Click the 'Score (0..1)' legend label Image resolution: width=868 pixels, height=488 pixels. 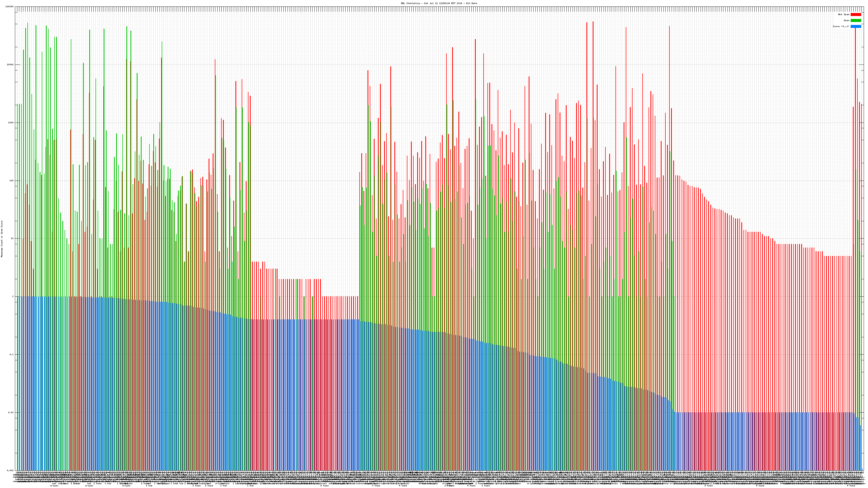(841, 26)
